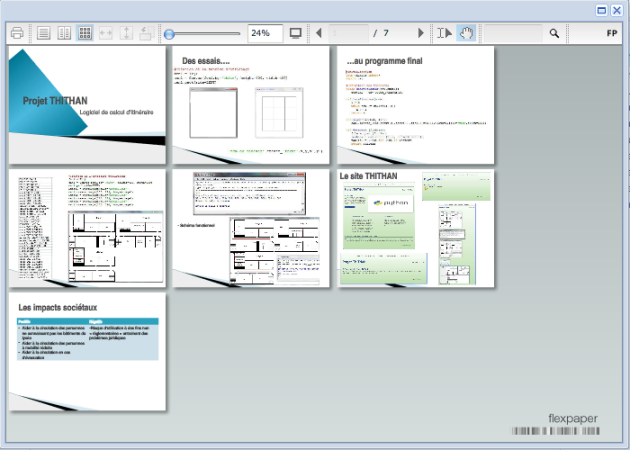Open the Projet THITHAN title slide thumbnail
The width and height of the screenshot is (630, 450).
click(x=87, y=105)
